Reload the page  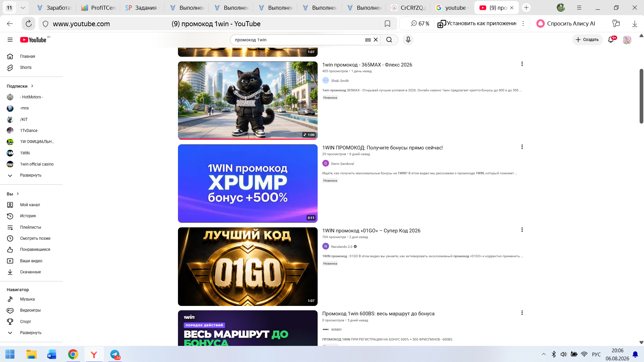(x=29, y=24)
